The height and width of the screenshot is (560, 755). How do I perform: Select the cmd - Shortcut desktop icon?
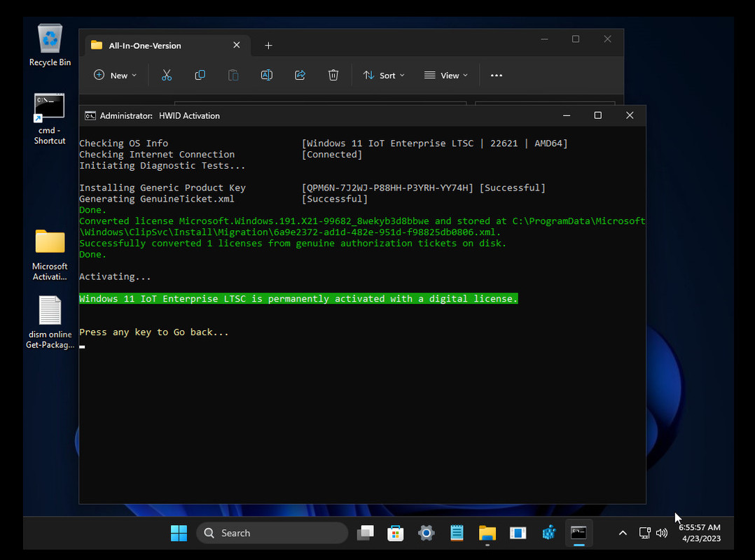click(x=50, y=118)
